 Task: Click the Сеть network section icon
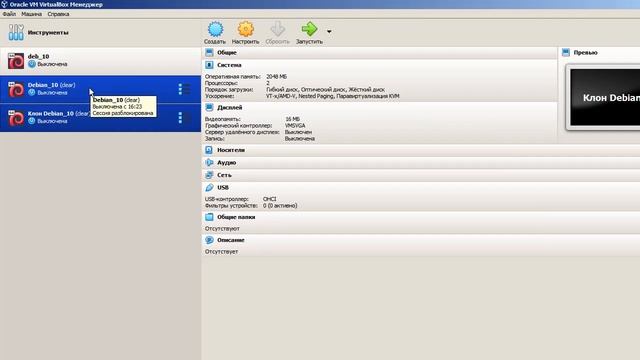[x=209, y=175]
